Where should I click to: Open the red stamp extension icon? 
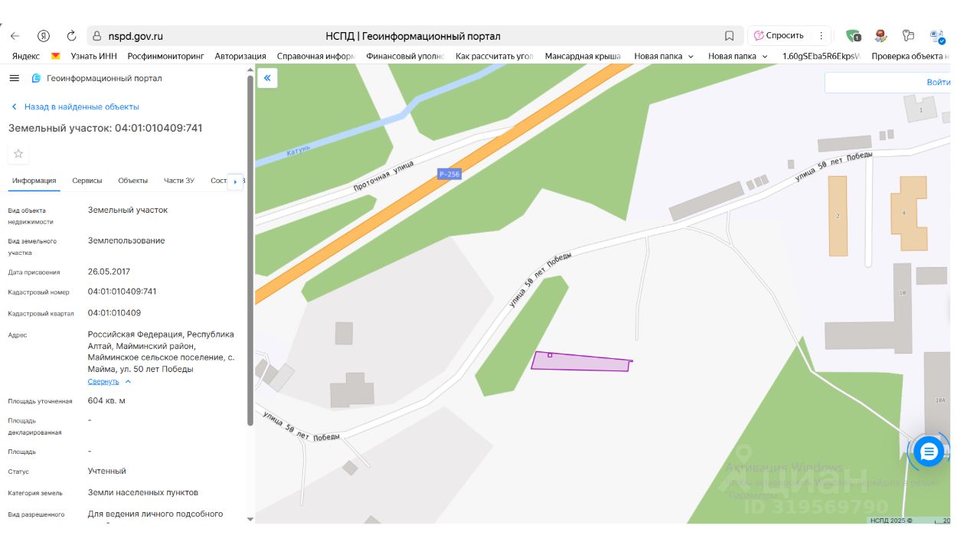point(881,35)
